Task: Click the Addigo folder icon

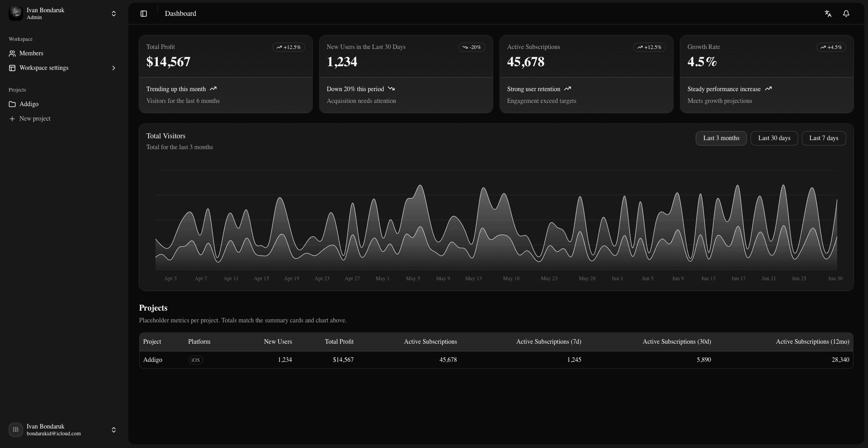Action: tap(12, 104)
